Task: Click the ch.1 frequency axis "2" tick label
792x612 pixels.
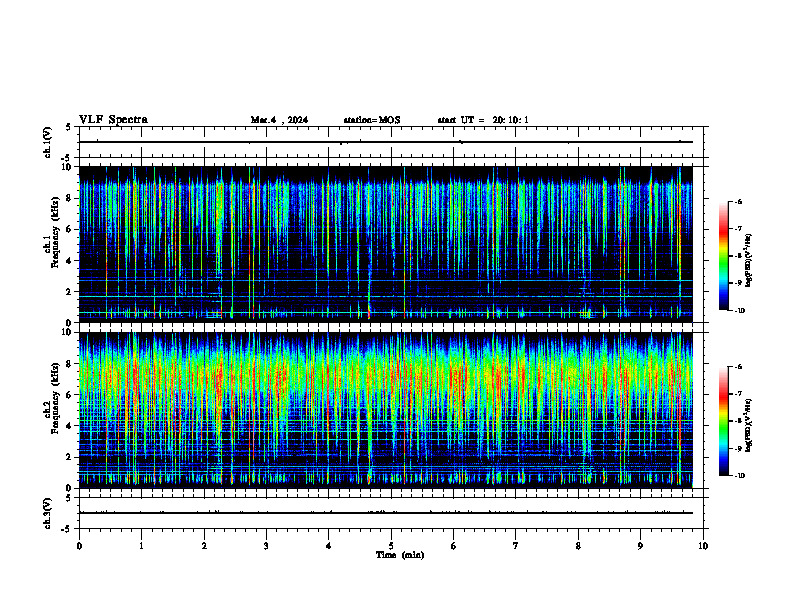Action: (69, 292)
